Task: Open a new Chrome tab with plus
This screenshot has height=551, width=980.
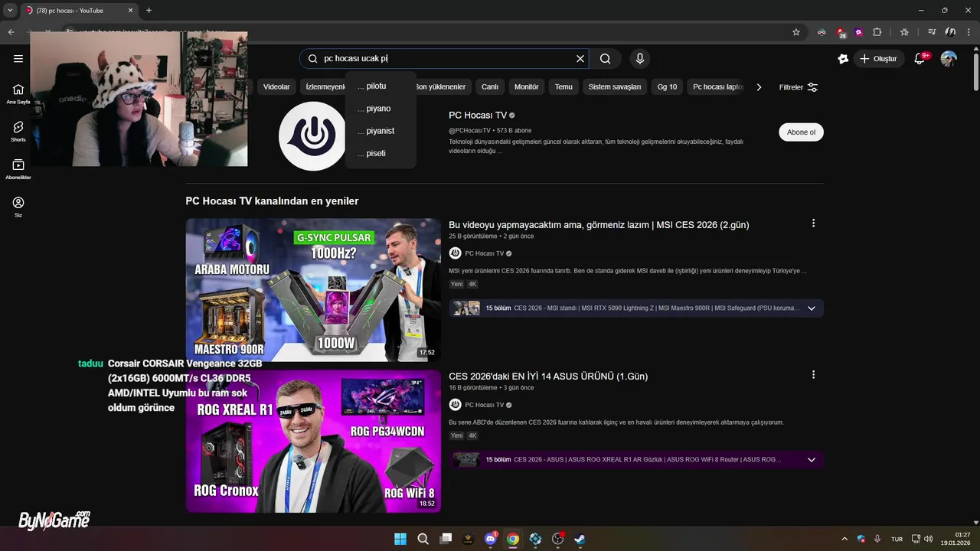Action: (149, 11)
